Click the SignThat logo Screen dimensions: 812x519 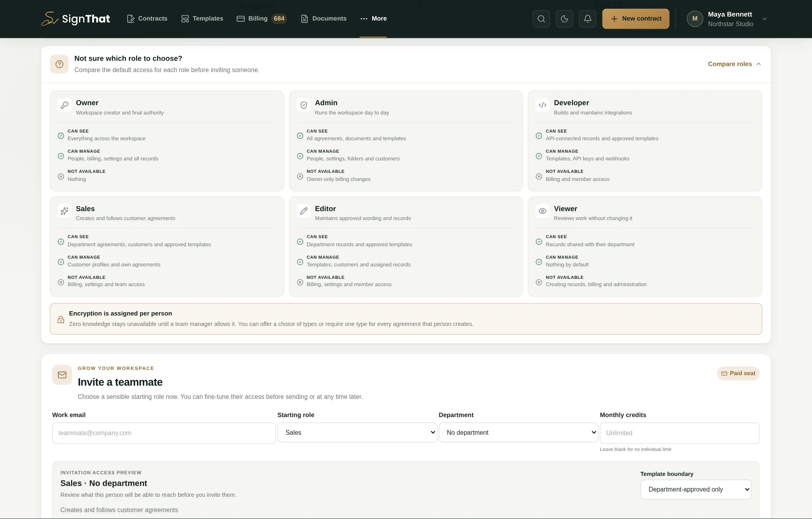click(75, 19)
